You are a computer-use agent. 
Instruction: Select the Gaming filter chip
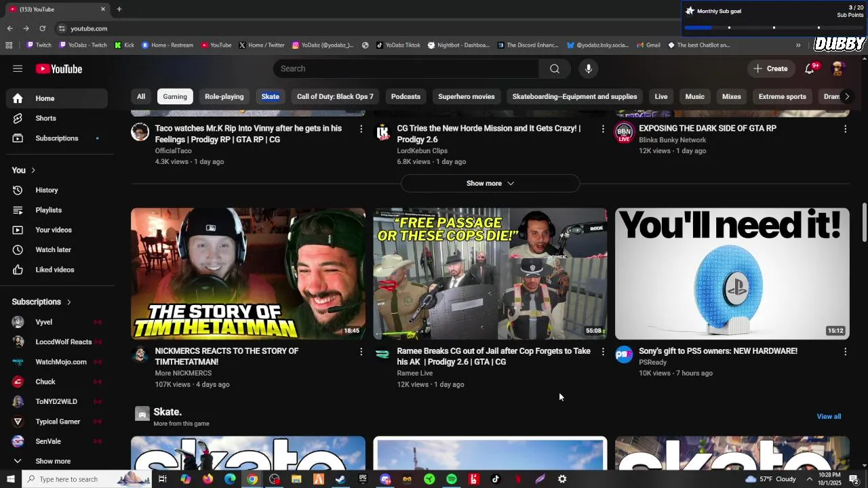(175, 96)
